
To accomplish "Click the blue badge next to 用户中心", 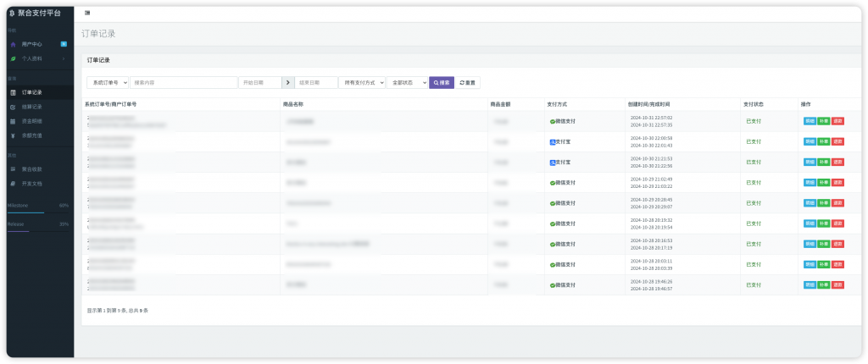I will pyautogui.click(x=64, y=44).
